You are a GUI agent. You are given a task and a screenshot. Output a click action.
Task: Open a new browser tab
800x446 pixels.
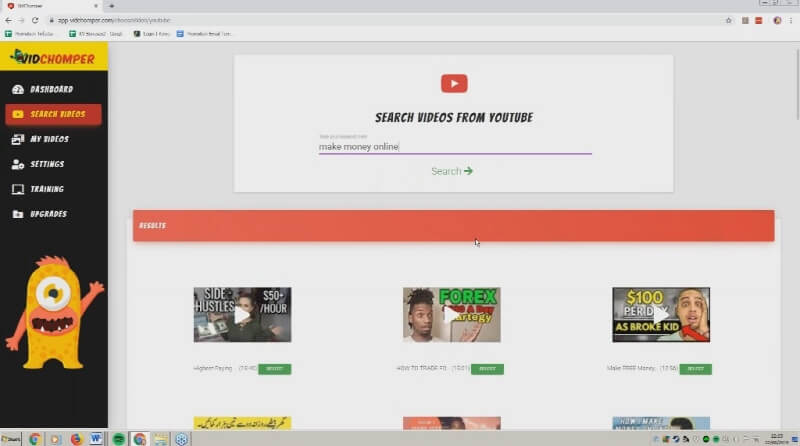[111, 6]
